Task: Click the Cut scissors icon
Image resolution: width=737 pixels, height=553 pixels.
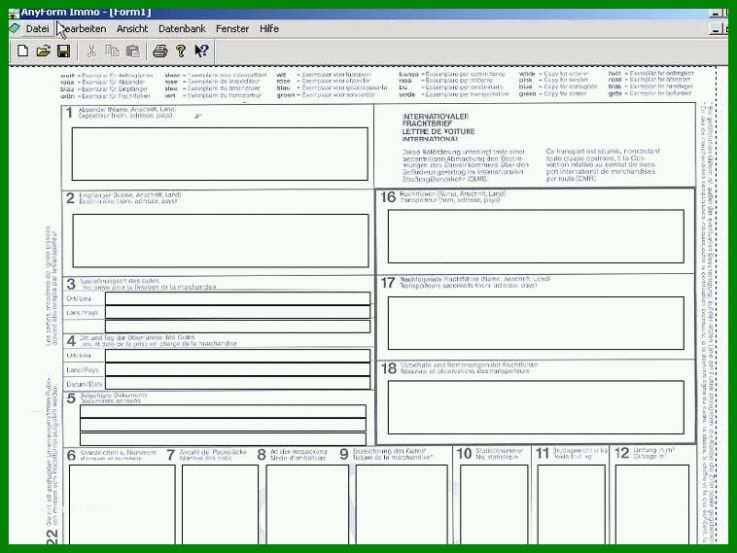Action: tap(92, 51)
